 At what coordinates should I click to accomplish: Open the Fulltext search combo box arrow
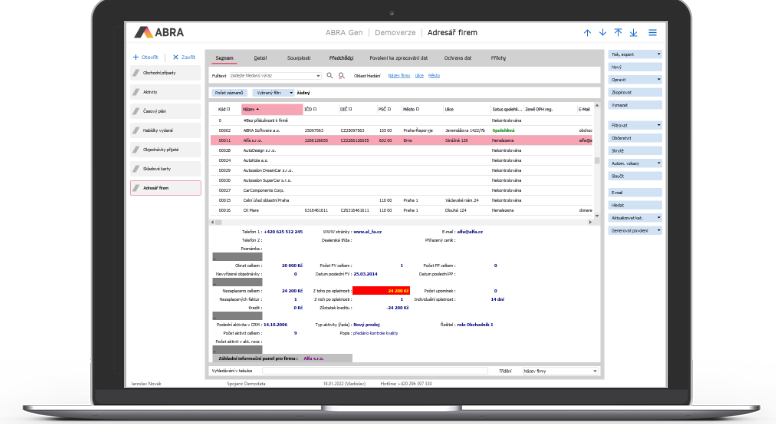pyautogui.click(x=318, y=75)
